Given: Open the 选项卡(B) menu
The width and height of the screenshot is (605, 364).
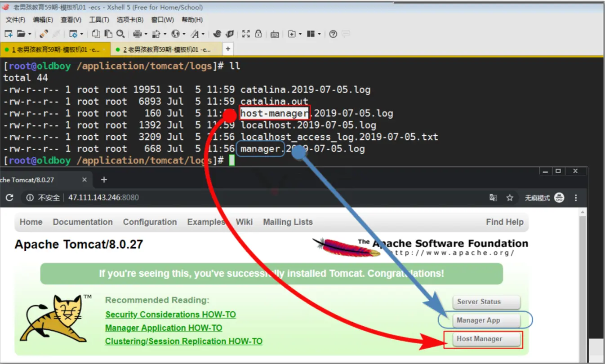Looking at the screenshot, I should [130, 20].
